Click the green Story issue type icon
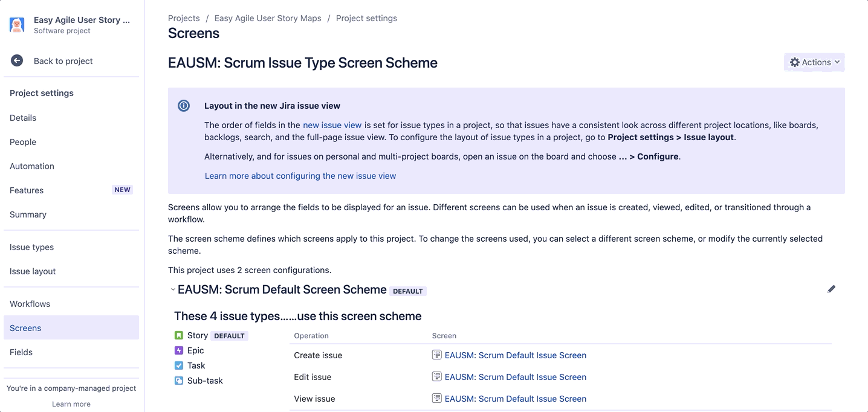The height and width of the screenshot is (412, 868). pyautogui.click(x=179, y=335)
